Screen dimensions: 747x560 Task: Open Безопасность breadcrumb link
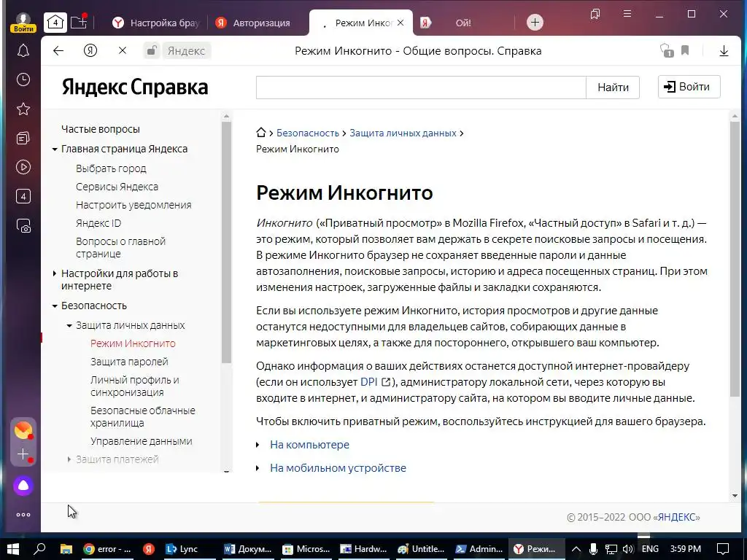[308, 133]
